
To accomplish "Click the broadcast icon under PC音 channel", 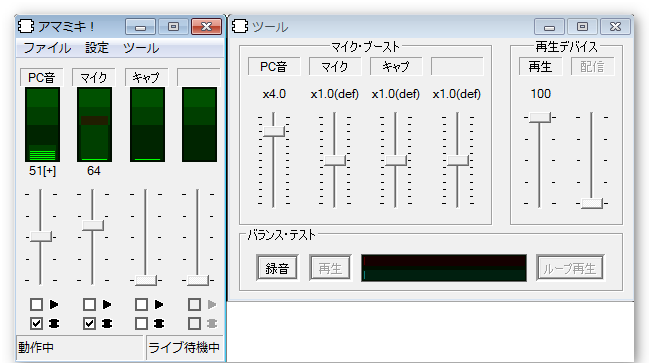I will 54,323.
